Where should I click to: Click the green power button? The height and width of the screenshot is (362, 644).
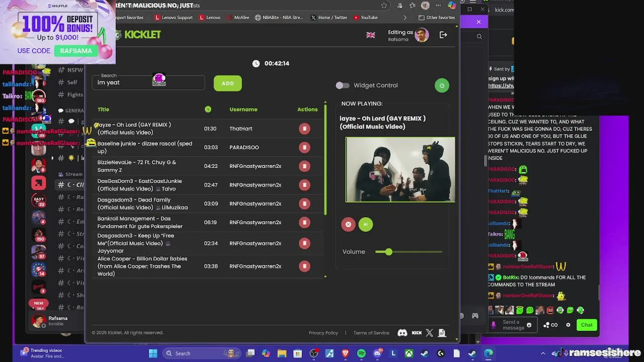pyautogui.click(x=442, y=85)
